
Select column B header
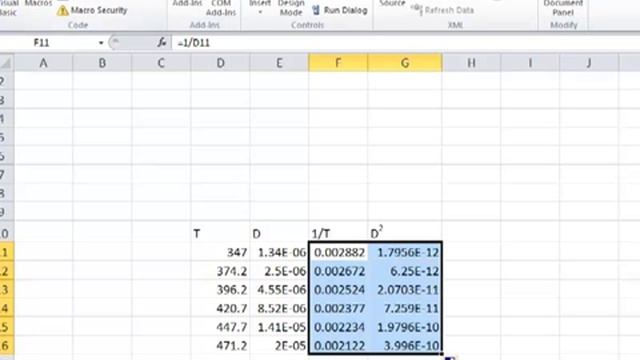click(x=102, y=63)
